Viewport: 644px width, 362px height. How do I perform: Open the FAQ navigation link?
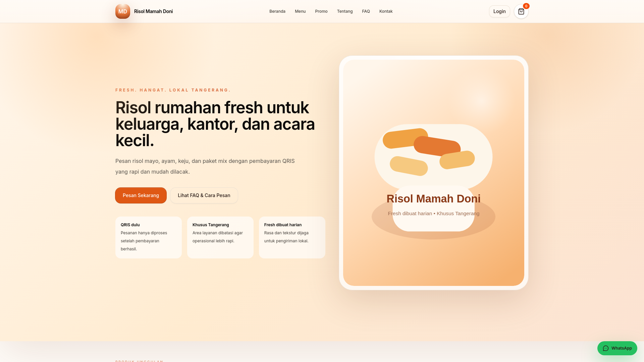[366, 11]
